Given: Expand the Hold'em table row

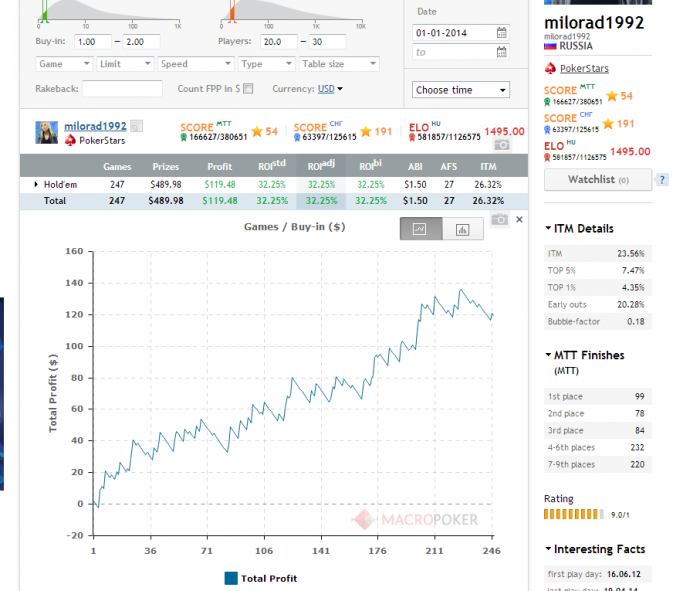Looking at the screenshot, I should 36,184.
